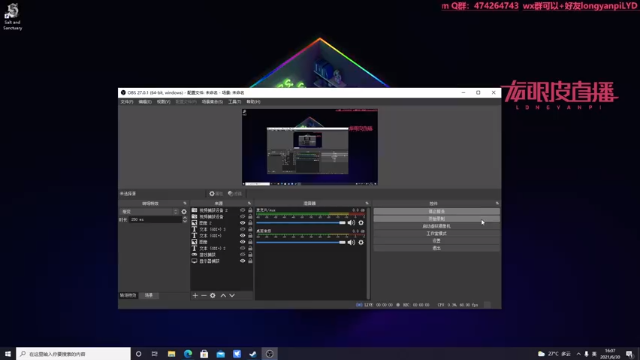The image size is (640, 360).
Task: Mute the 麦克风/Aux speaker icon
Action: 351,222
